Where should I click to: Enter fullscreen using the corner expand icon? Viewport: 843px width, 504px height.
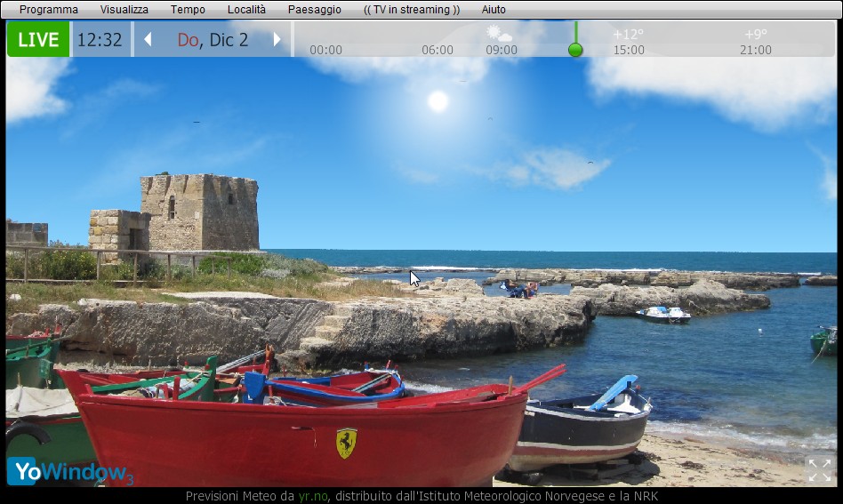(820, 469)
